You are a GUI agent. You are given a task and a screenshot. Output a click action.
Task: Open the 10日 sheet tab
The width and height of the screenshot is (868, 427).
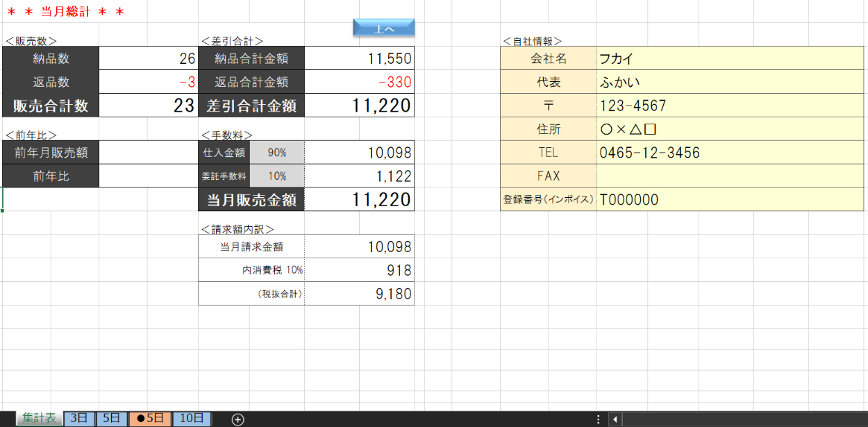pos(192,418)
